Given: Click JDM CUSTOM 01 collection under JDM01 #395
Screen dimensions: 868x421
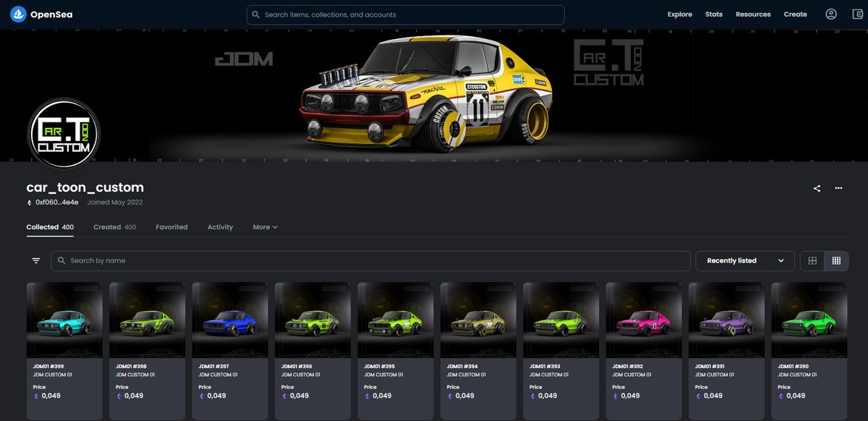Looking at the screenshot, I should coord(383,375).
